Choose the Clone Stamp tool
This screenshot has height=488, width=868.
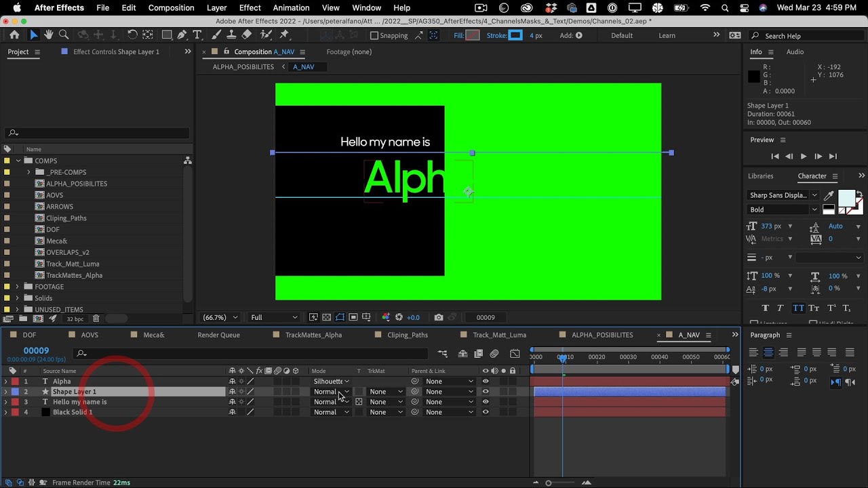click(x=231, y=35)
